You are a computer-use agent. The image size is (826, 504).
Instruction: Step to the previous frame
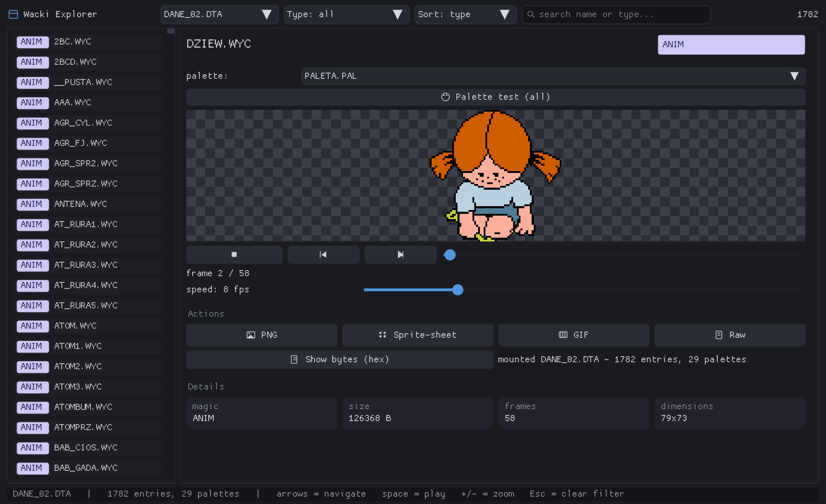click(323, 254)
